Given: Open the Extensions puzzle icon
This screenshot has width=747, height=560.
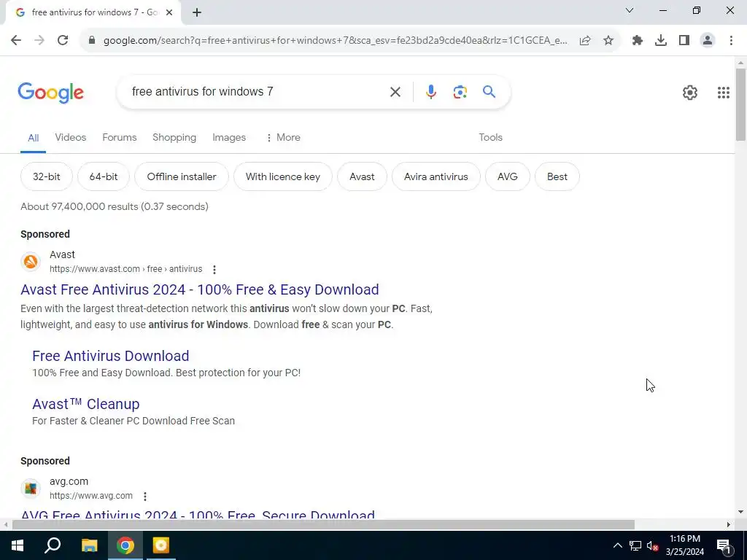Looking at the screenshot, I should click(x=638, y=41).
